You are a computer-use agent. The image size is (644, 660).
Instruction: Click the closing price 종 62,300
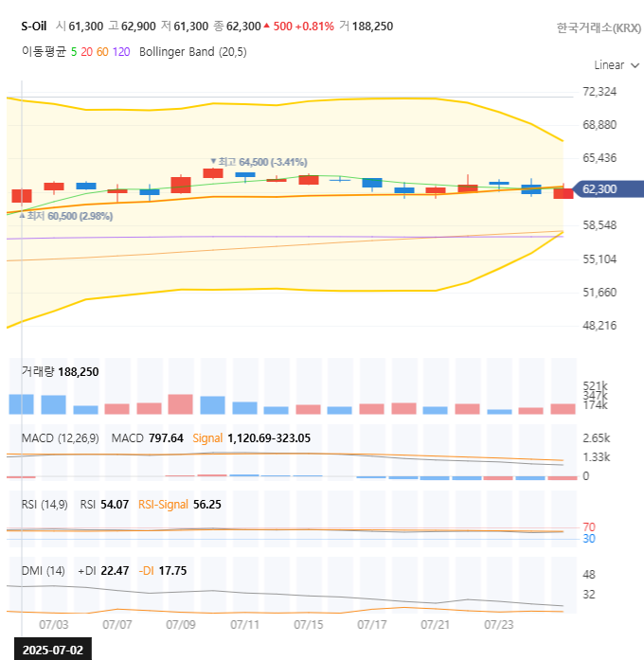(x=238, y=27)
